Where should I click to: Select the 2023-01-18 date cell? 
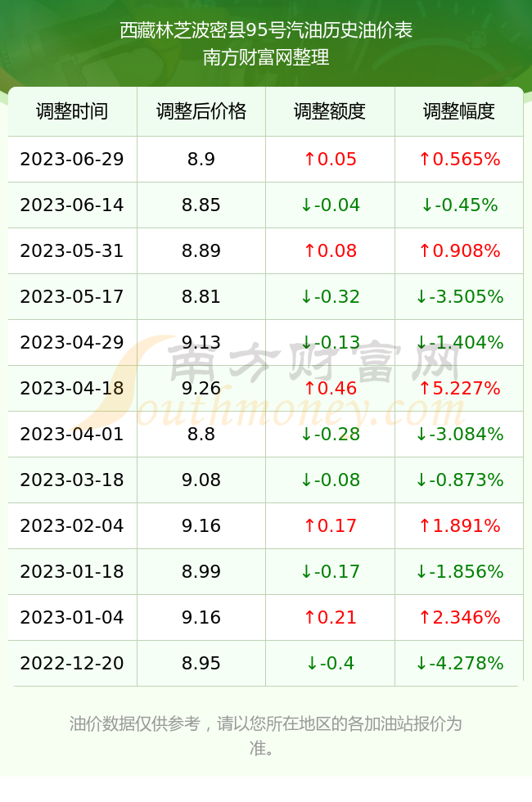72,571
